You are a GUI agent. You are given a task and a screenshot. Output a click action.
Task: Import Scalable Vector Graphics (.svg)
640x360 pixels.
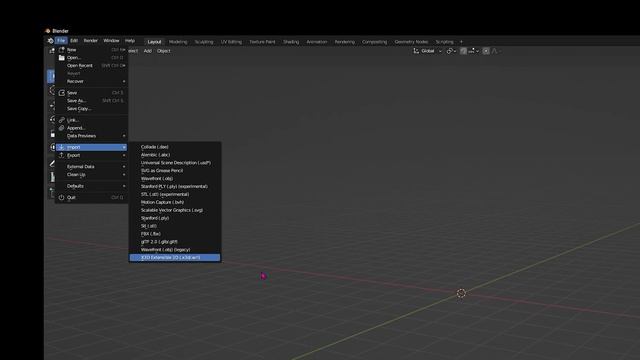[175, 210]
